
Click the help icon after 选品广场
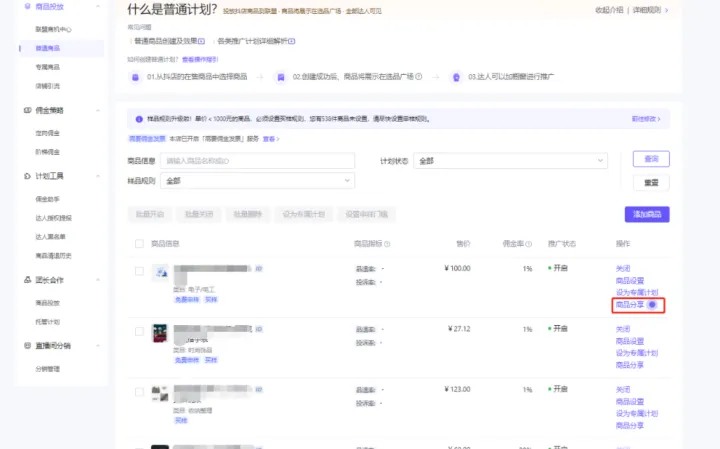click(x=419, y=77)
